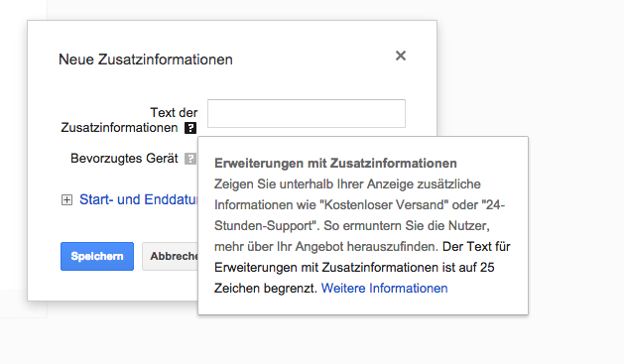The image size is (624, 364).
Task: Open the Weitere Informationen link
Action: click(385, 288)
